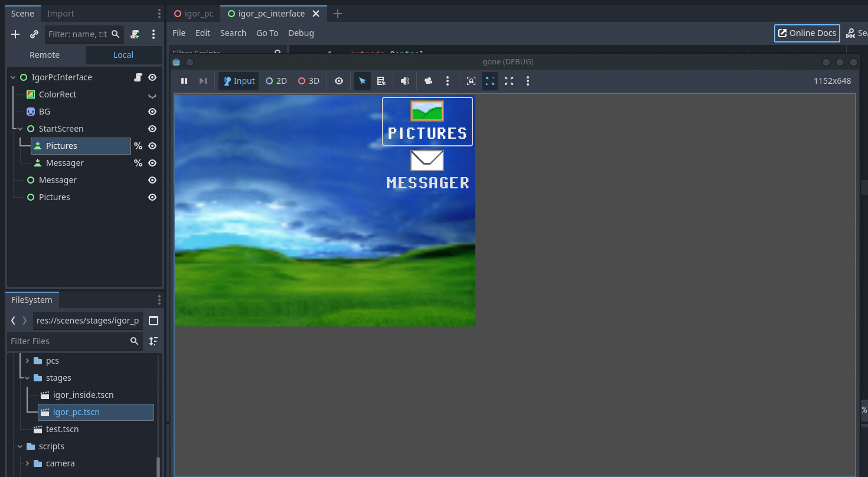The height and width of the screenshot is (477, 868).
Task: Click the Filter Files search field
Action: [68, 341]
